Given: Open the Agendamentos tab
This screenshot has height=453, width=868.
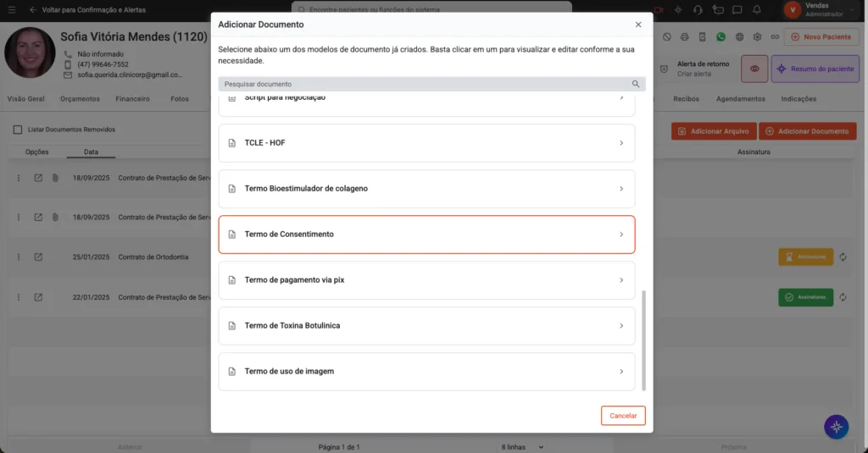Looking at the screenshot, I should click(x=741, y=99).
